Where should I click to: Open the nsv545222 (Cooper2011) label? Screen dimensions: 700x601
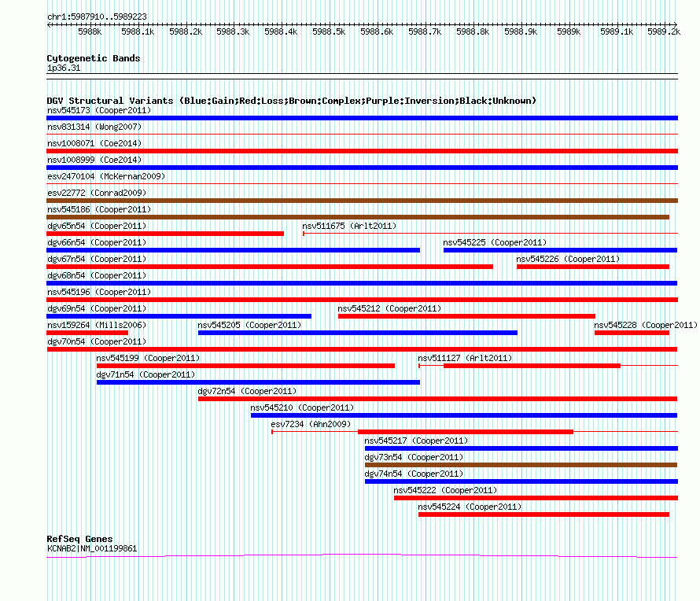445,490
